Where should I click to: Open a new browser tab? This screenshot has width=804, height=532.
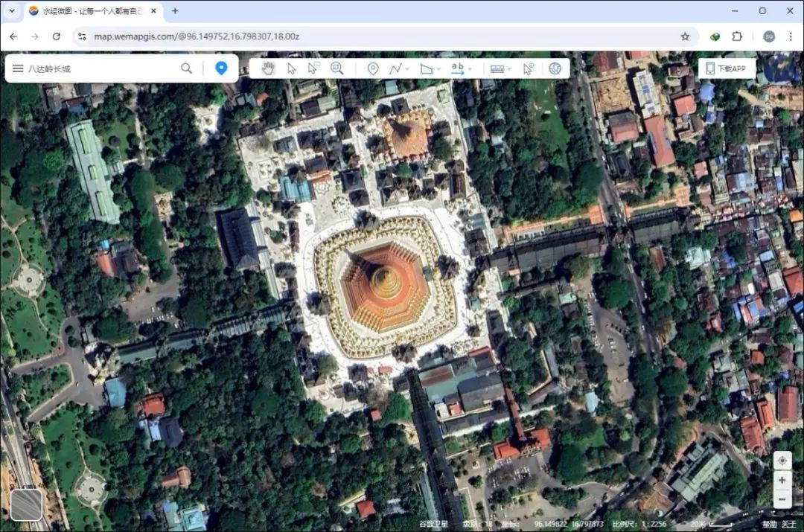(175, 10)
